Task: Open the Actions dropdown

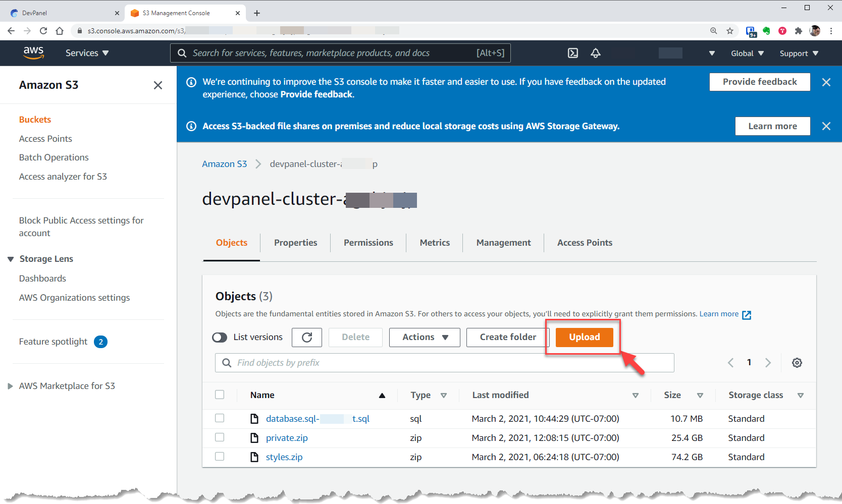Action: (x=425, y=338)
